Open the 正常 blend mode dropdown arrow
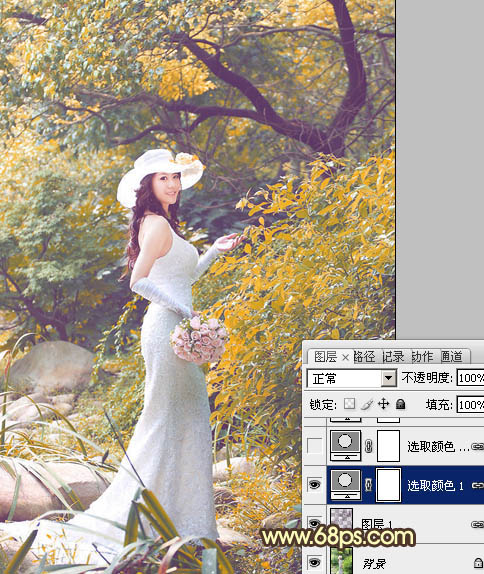The image size is (484, 574). pyautogui.click(x=388, y=378)
